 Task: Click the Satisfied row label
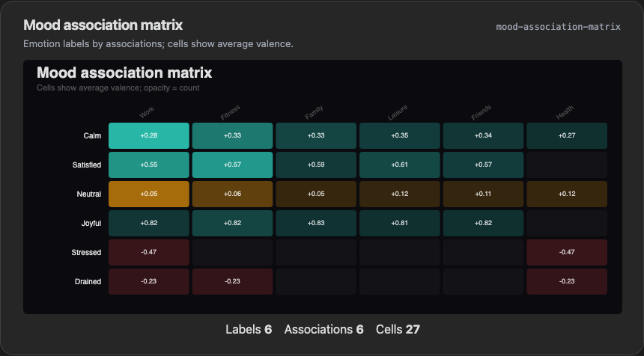(x=87, y=165)
